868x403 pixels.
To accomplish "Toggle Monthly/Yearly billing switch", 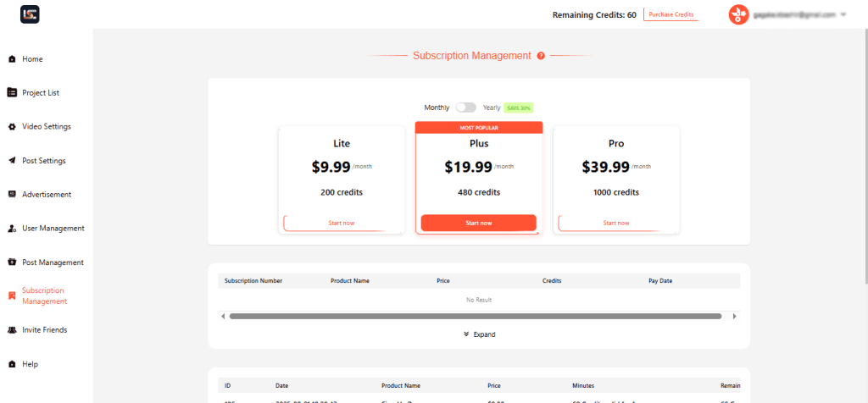I will tap(465, 108).
